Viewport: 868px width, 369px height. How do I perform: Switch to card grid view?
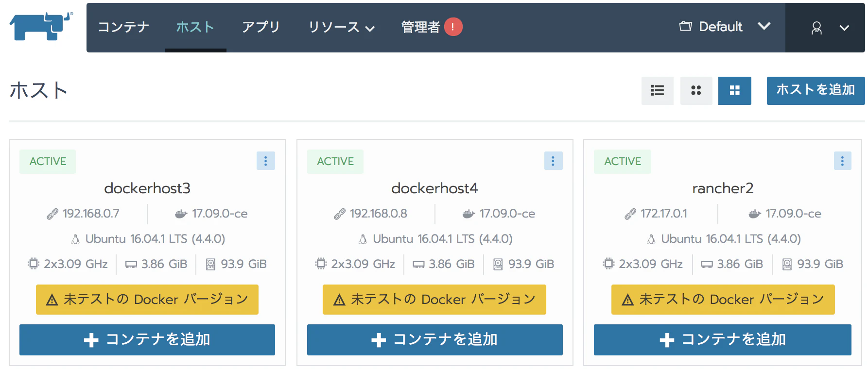[x=735, y=90]
